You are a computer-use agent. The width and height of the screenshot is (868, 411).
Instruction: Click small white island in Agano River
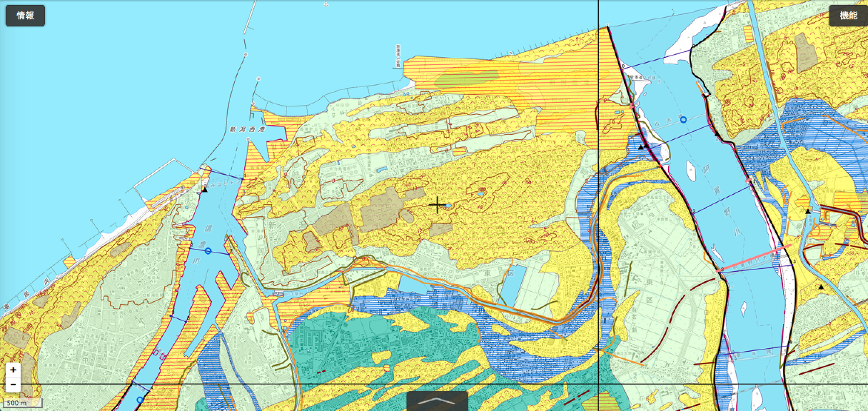(x=690, y=170)
